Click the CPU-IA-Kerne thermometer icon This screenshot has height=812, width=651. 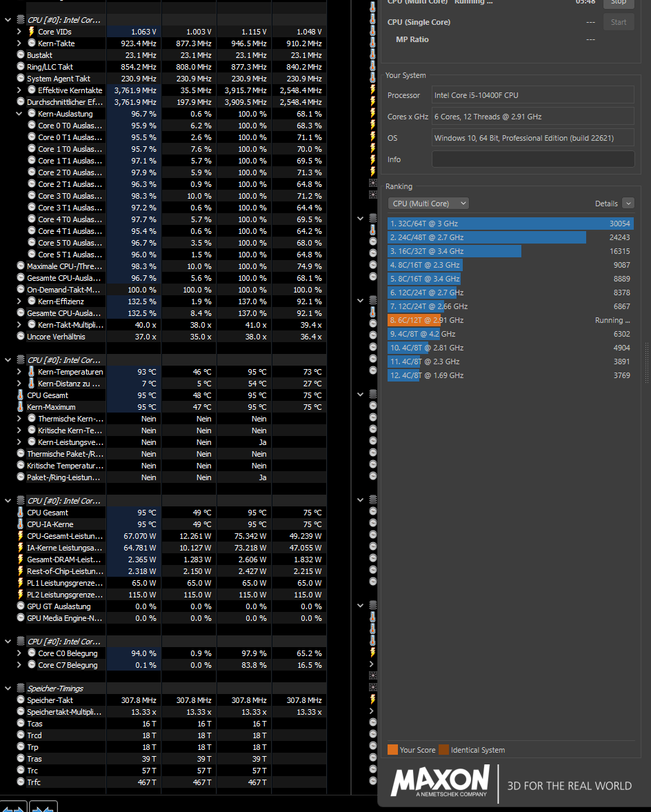point(21,524)
